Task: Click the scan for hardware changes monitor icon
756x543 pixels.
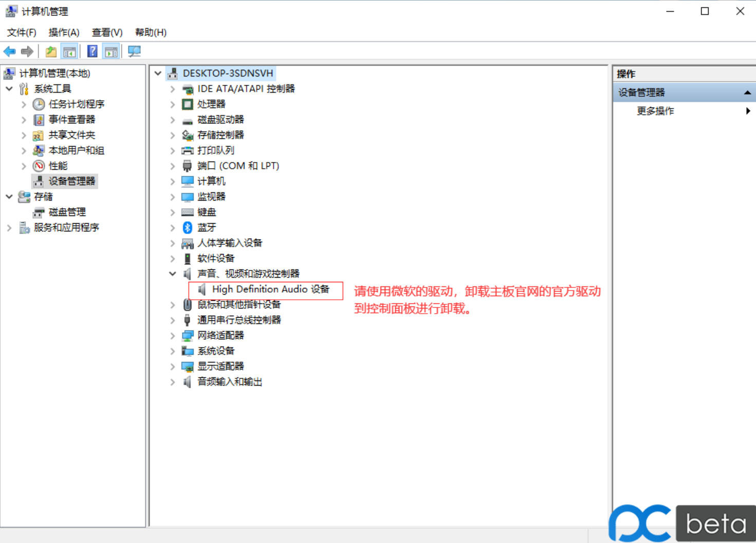Action: [x=134, y=51]
